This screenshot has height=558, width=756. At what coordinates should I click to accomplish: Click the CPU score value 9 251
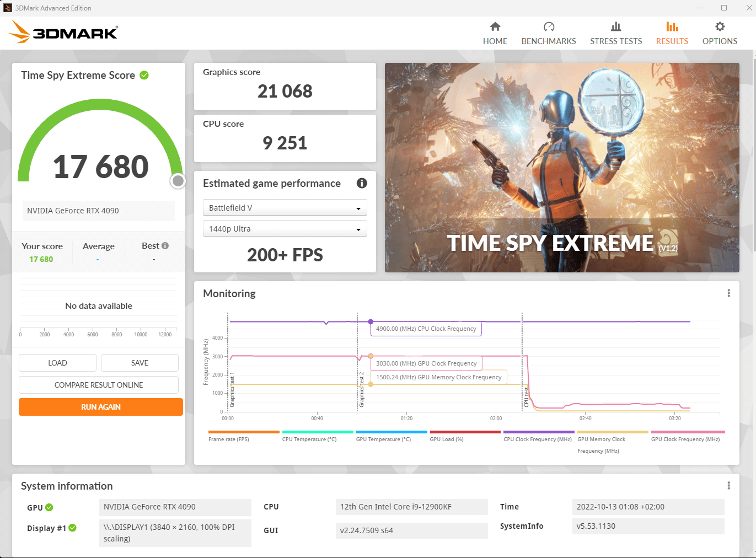pyautogui.click(x=285, y=143)
